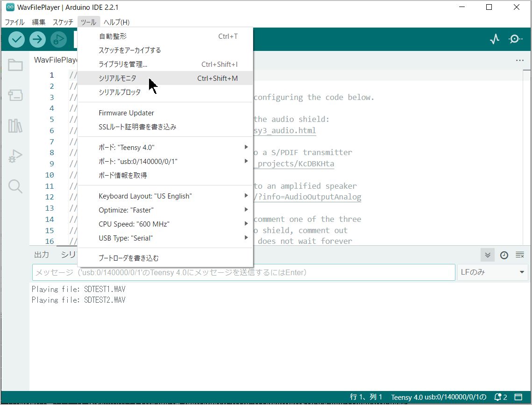Open the LFのみ line ending dropdown
This screenshot has width=532, height=405.
click(493, 272)
